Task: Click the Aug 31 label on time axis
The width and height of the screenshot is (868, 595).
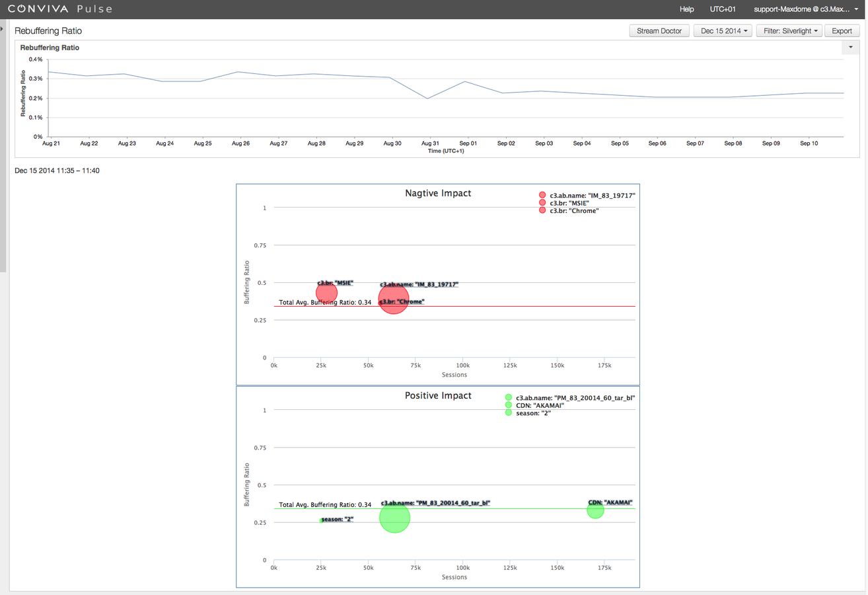Action: (x=430, y=143)
